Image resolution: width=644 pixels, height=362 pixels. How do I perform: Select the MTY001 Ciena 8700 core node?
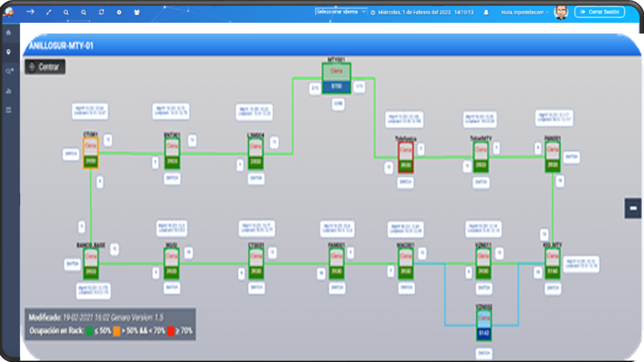pos(336,78)
